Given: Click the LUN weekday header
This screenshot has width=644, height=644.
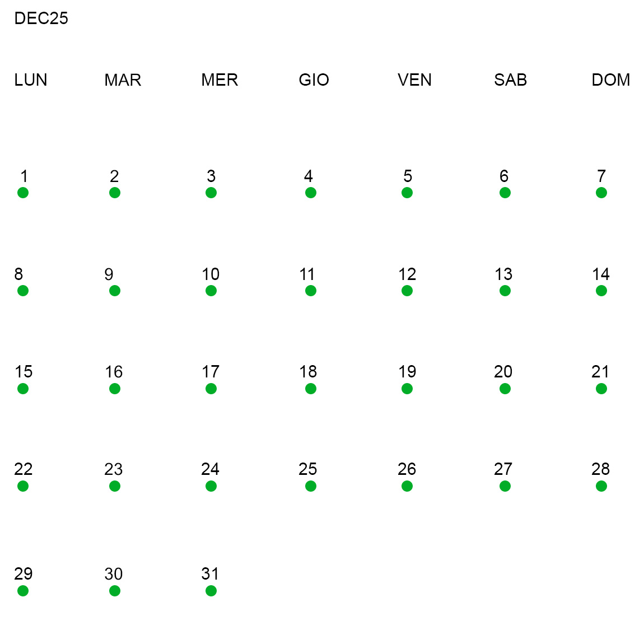Looking at the screenshot, I should pos(31,80).
